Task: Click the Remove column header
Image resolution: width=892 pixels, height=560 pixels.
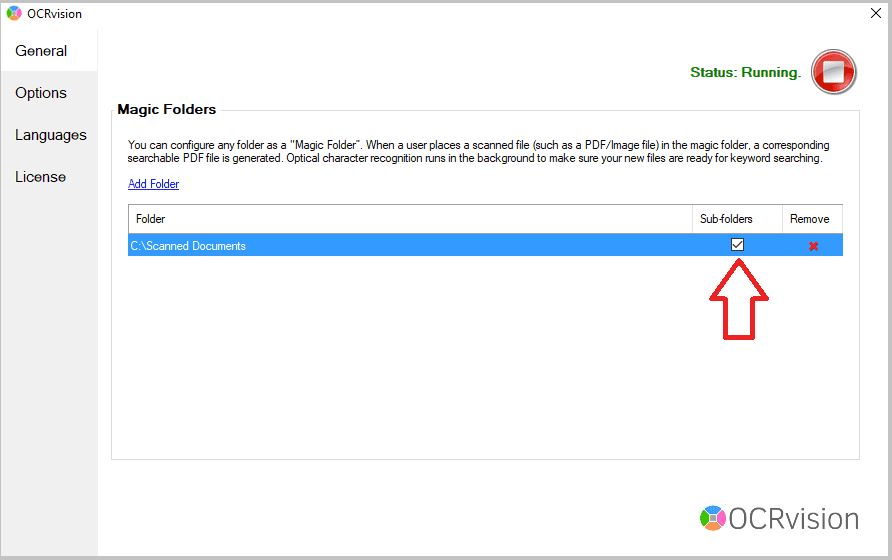Action: pos(812,219)
